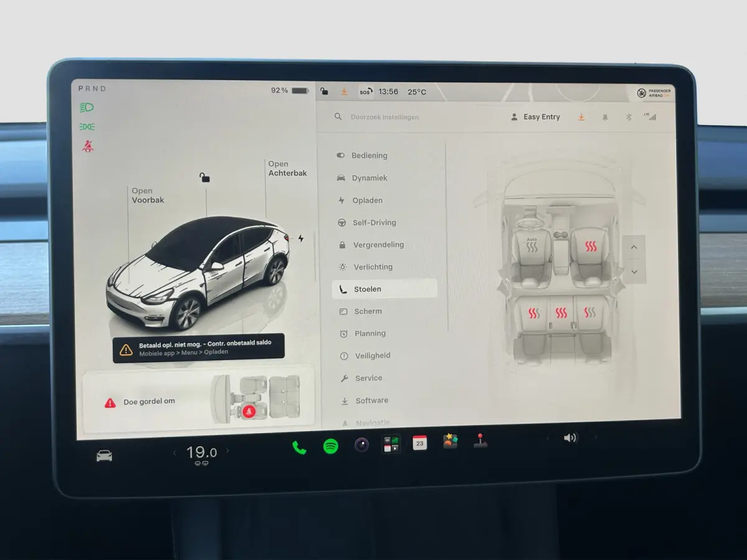
Task: Open the dashcam camera app
Action: (x=362, y=445)
